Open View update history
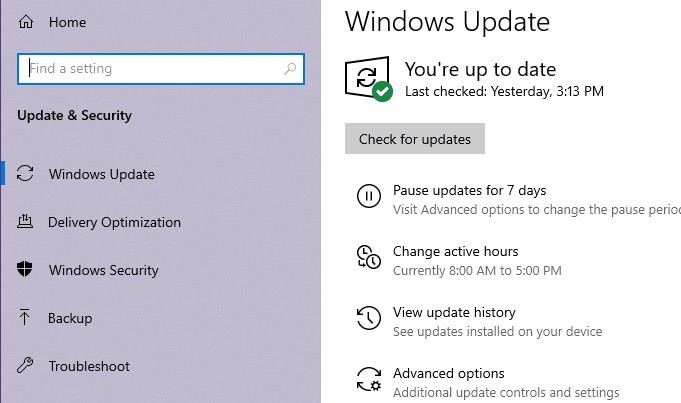This screenshot has height=403, width=681. click(x=454, y=312)
